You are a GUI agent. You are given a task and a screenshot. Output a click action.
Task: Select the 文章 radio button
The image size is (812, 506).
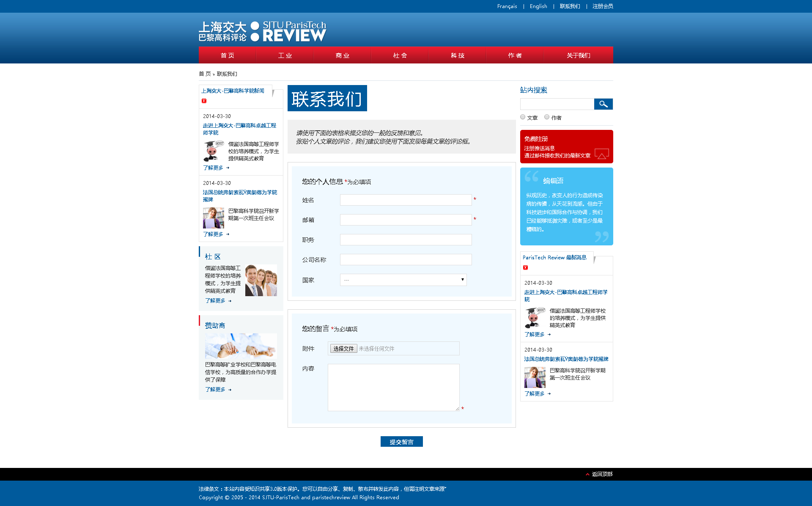[x=523, y=117]
